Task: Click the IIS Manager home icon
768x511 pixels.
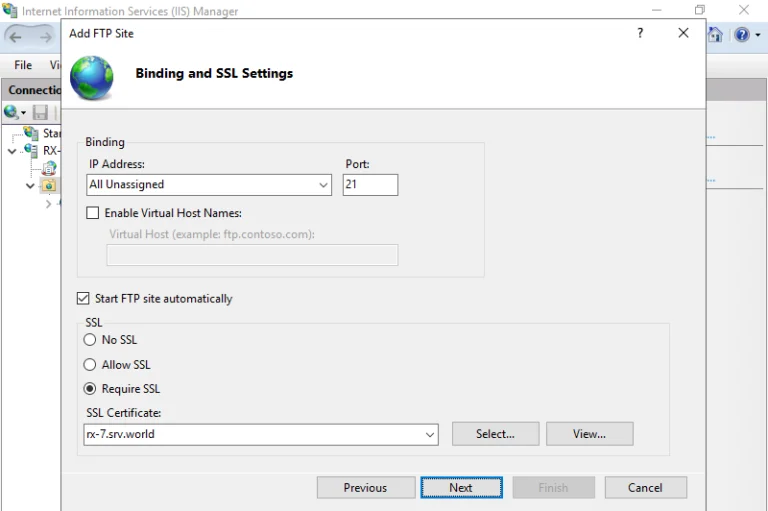Action: point(715,34)
